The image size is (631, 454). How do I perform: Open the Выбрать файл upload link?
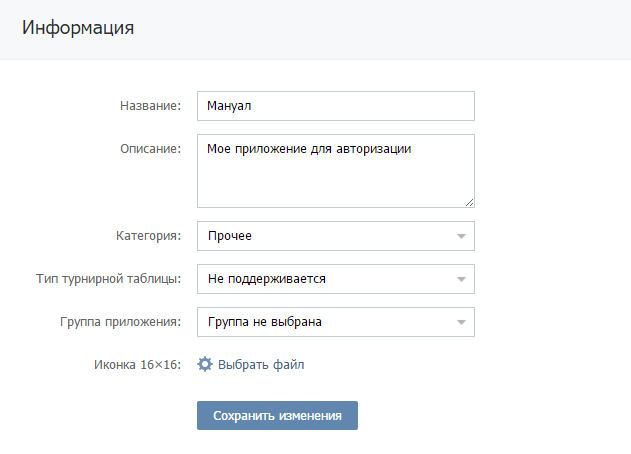261,365
